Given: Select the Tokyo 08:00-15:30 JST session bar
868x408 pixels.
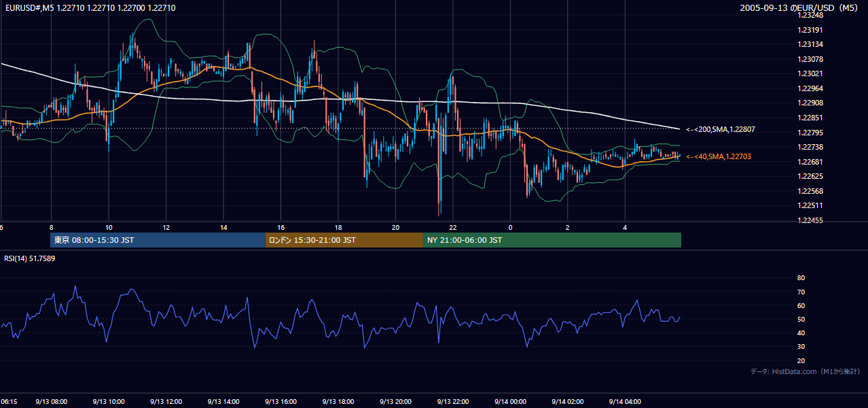Looking at the screenshot, I should pyautogui.click(x=158, y=240).
